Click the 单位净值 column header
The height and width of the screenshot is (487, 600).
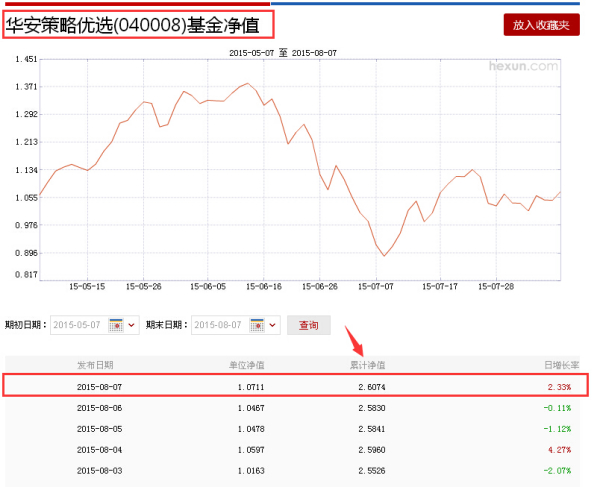coord(246,365)
